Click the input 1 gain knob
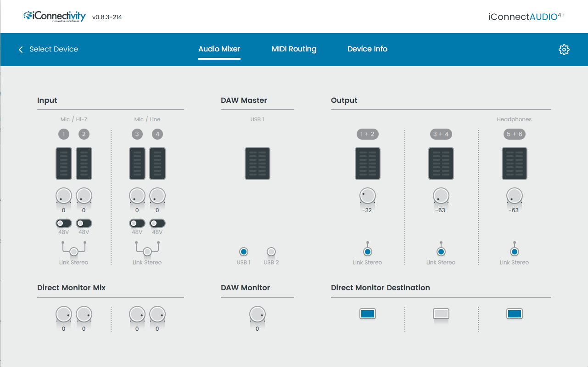Viewport: 588px width, 367px height. coord(64,196)
